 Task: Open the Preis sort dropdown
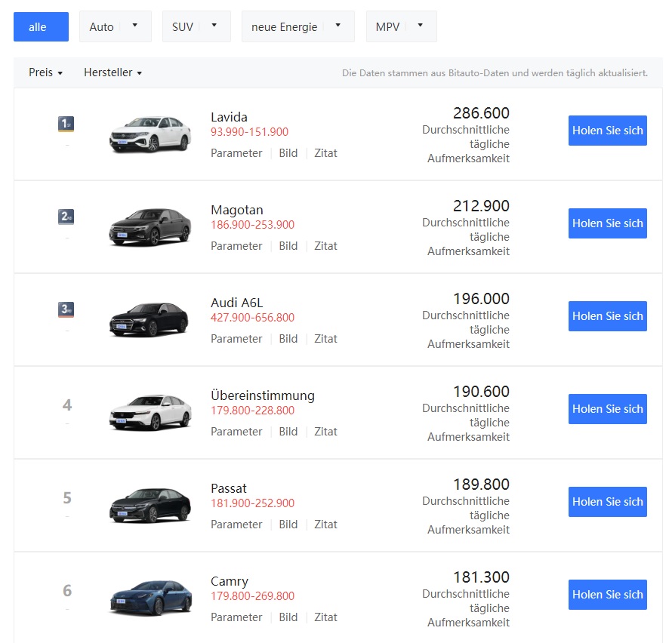(x=44, y=72)
